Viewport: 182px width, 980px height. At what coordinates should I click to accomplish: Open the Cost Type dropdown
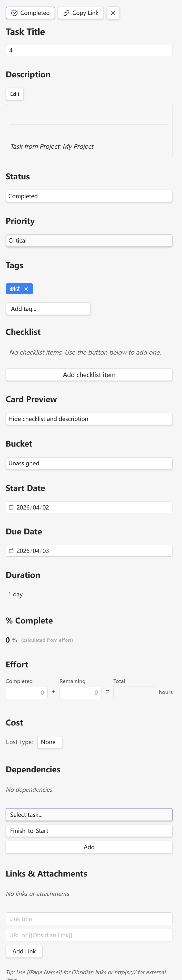pyautogui.click(x=50, y=742)
